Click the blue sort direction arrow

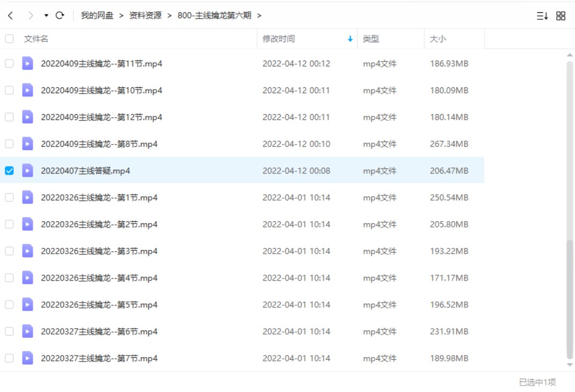coord(350,39)
